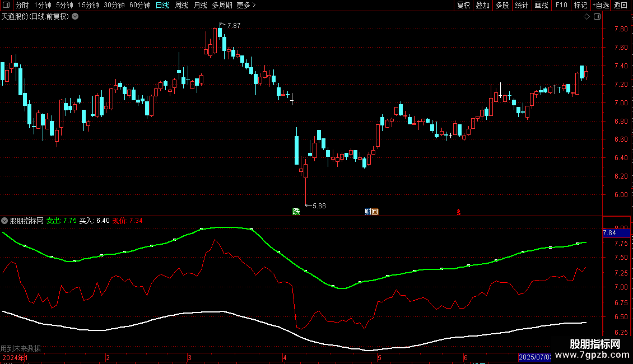This screenshot has width=633, height=364.
Task: Click the 回 marker icon beside 财
Action: click(x=375, y=212)
